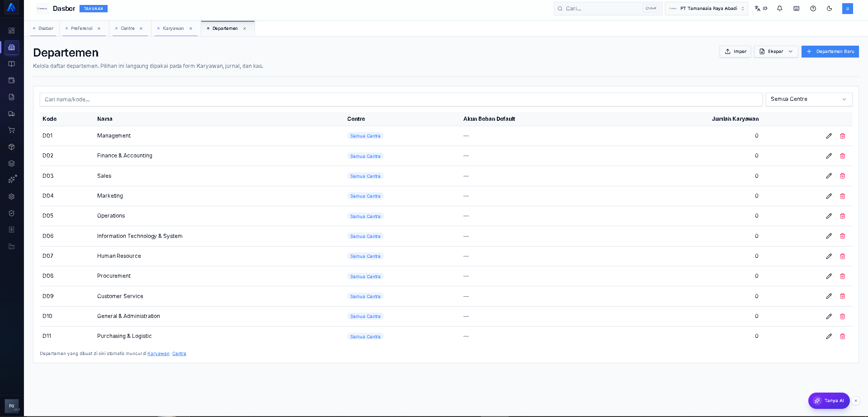Image resolution: width=868 pixels, height=417 pixels.
Task: Delete Purchasing & Logistic row trash icon
Action: tap(842, 336)
